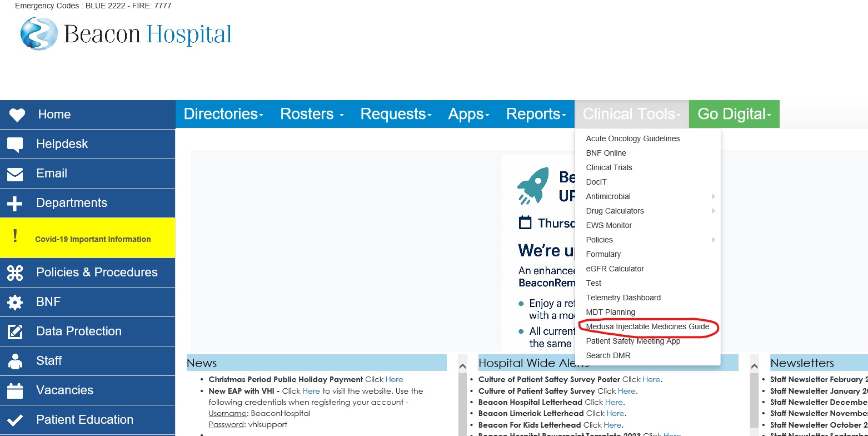Choose BNF Online from Clinical Tools
Viewport: 868px width, 436px height.
tap(648, 153)
